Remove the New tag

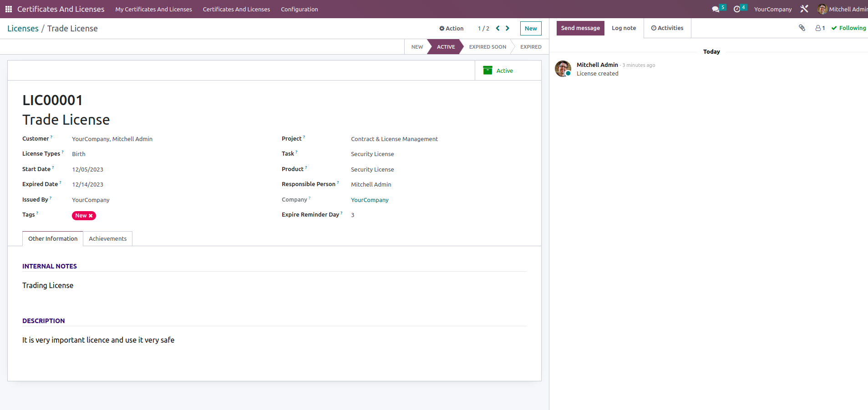[x=91, y=216]
